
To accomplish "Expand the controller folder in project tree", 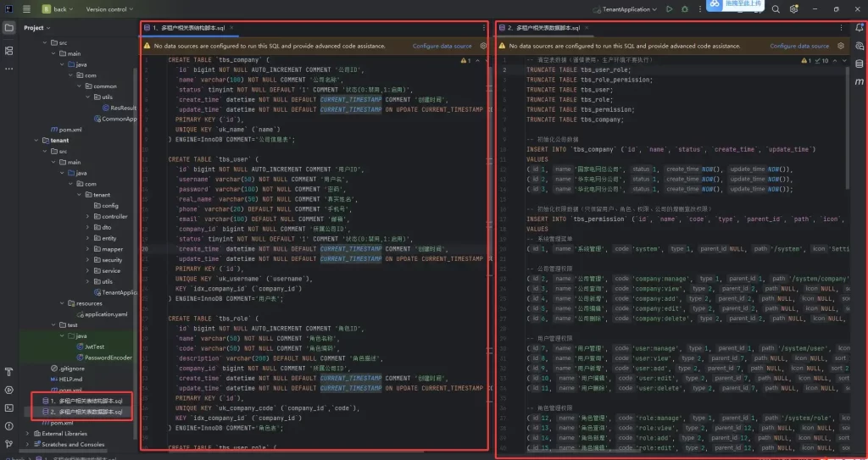I will pyautogui.click(x=88, y=216).
